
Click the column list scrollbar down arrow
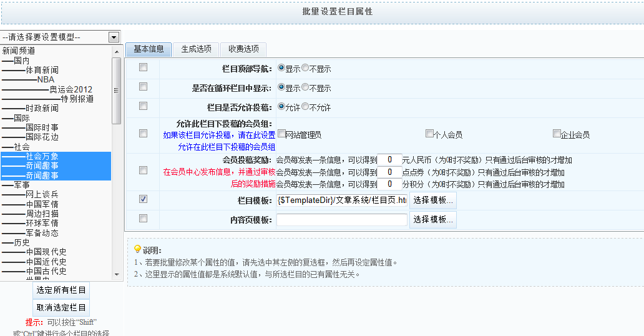pyautogui.click(x=116, y=274)
